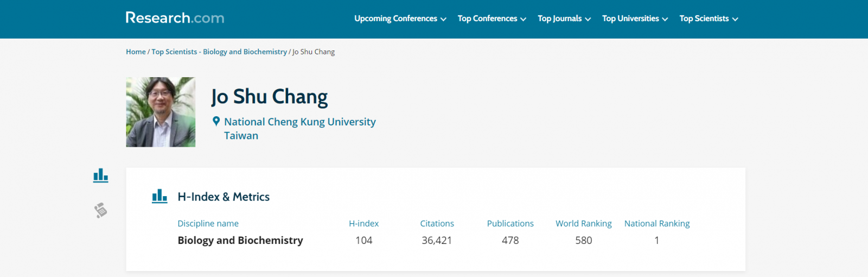Expand the Top Journals dropdown arrow
The image size is (868, 277).
pos(588,19)
